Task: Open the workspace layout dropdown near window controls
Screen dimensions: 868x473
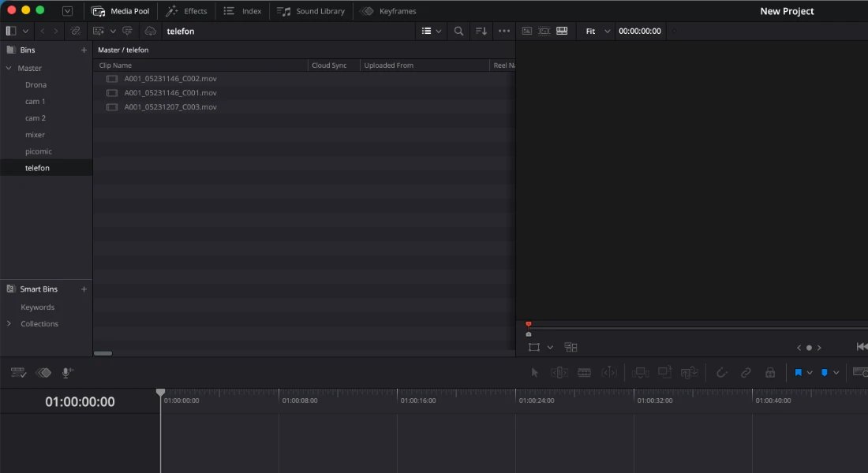Action: click(x=67, y=10)
